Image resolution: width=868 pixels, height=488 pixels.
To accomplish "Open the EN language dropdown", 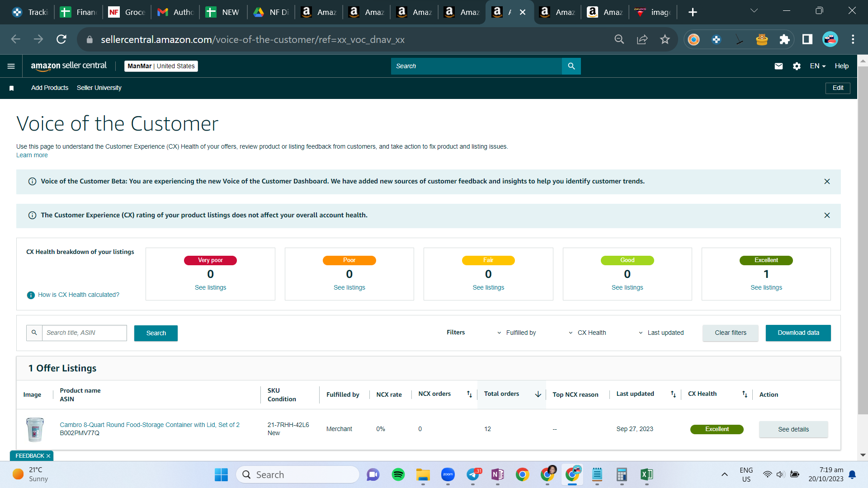I will point(817,66).
